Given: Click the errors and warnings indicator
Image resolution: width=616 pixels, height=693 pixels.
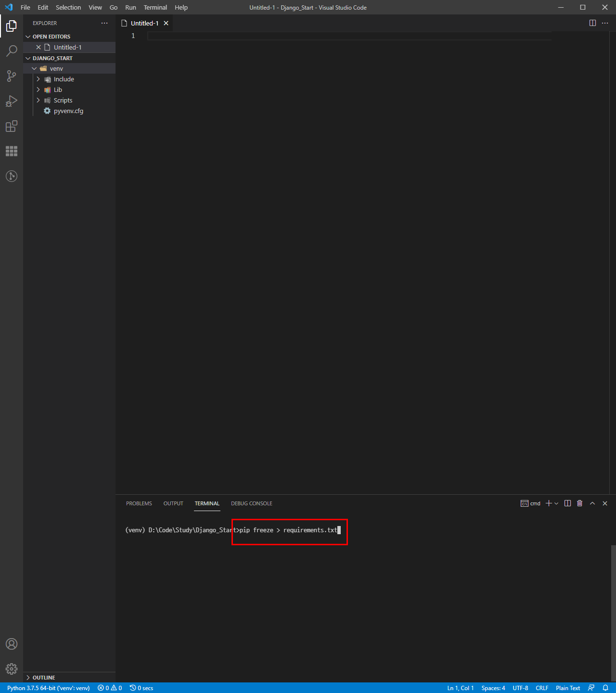Looking at the screenshot, I should 110,688.
